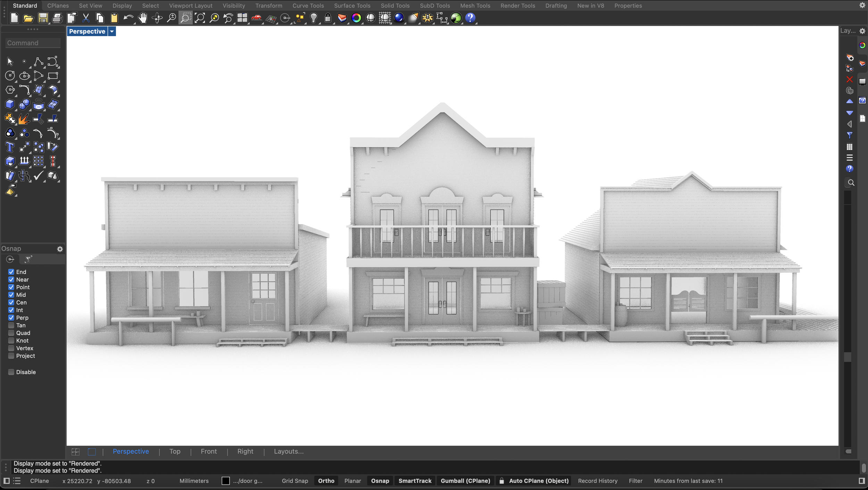This screenshot has height=490, width=868.
Task: Click the Undo arrow icon
Action: [128, 18]
